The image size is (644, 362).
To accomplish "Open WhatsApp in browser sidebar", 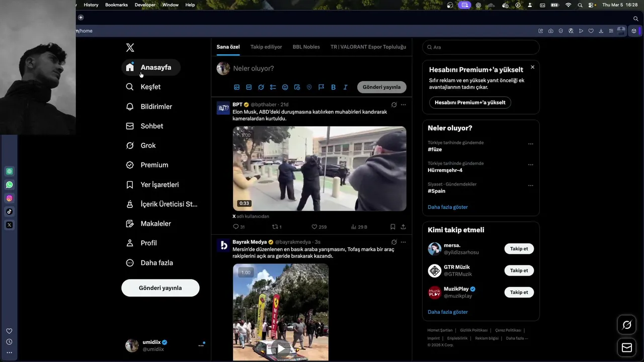I will (x=9, y=185).
